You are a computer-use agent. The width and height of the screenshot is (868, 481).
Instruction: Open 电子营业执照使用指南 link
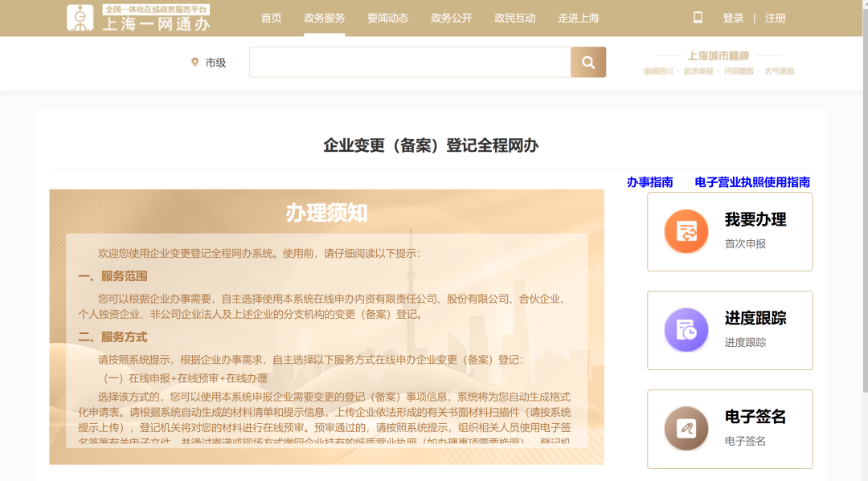click(x=752, y=182)
